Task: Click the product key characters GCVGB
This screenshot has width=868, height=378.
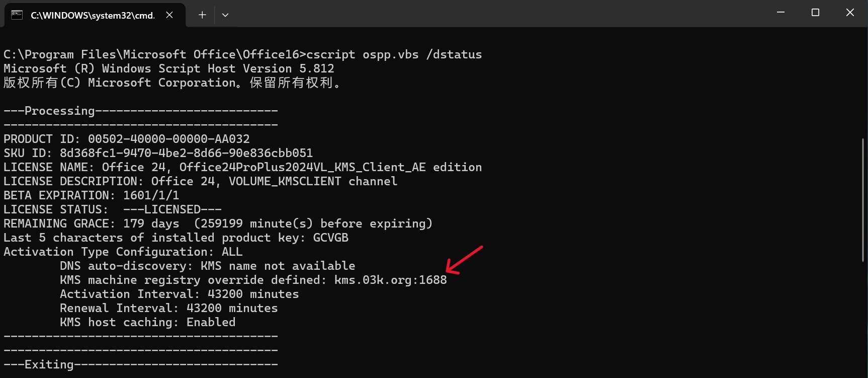Action: 330,238
